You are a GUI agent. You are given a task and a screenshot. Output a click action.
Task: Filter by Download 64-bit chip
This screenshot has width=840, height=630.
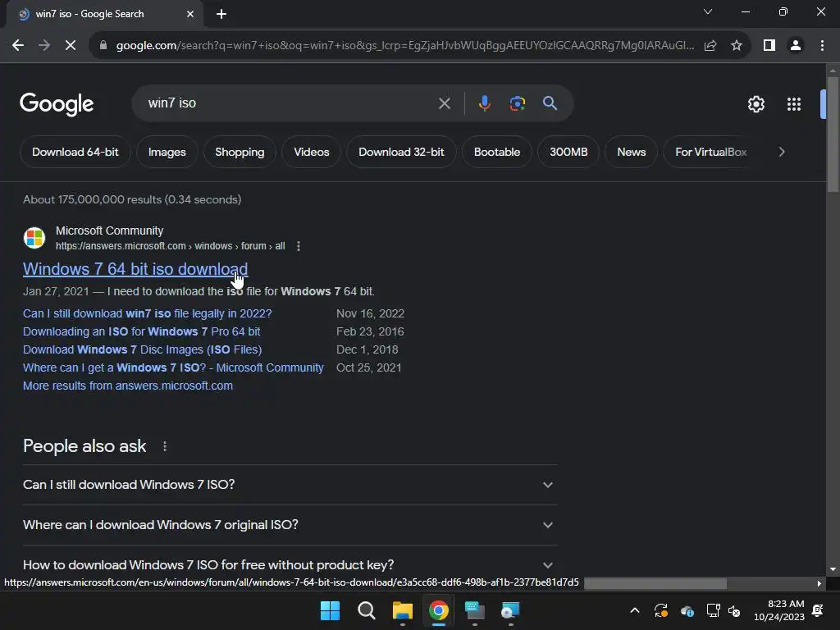pos(75,152)
